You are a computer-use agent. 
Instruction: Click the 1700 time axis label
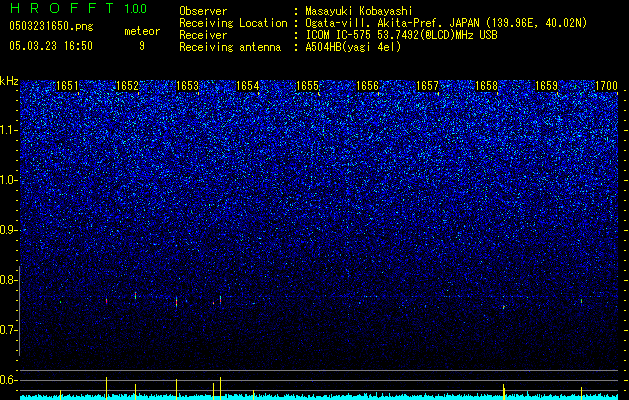point(606,86)
